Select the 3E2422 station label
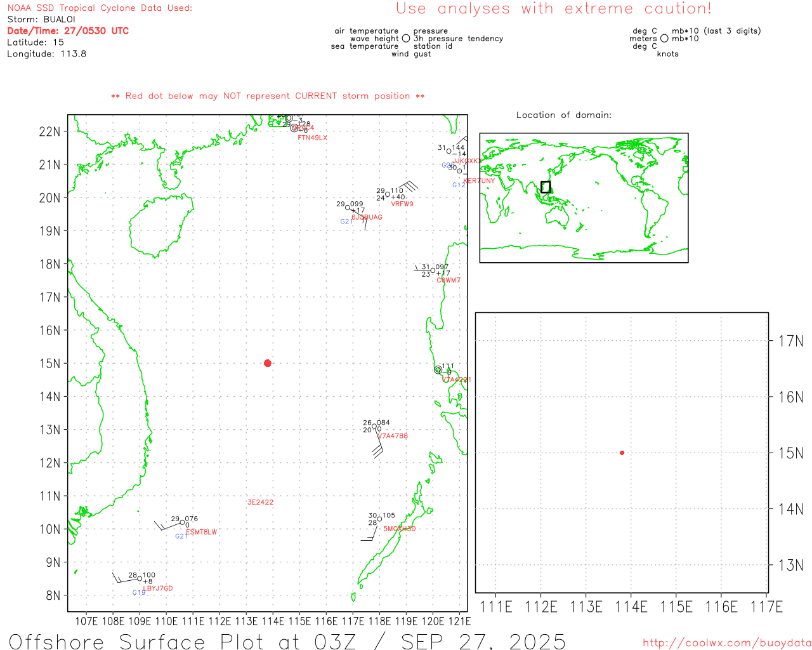The height and width of the screenshot is (650, 812). click(260, 502)
